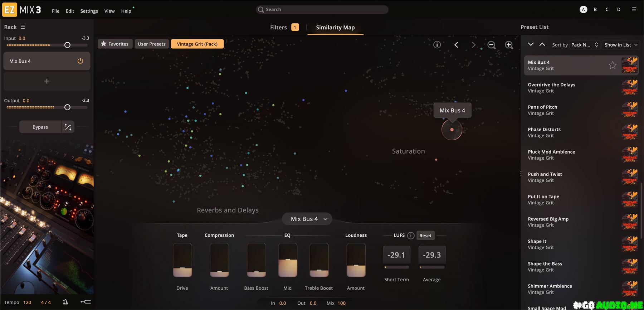Zoom out of the similarity map
The height and width of the screenshot is (310, 644).
click(x=492, y=45)
